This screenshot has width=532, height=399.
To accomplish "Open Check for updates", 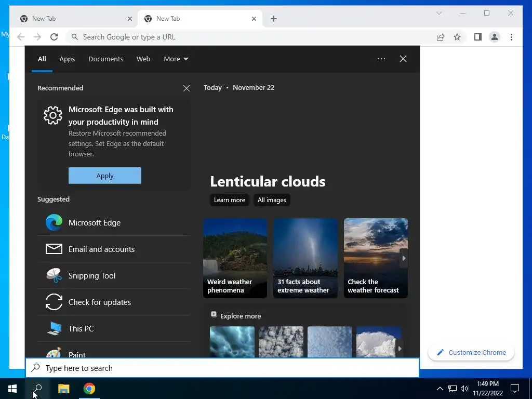I will [x=114, y=302].
